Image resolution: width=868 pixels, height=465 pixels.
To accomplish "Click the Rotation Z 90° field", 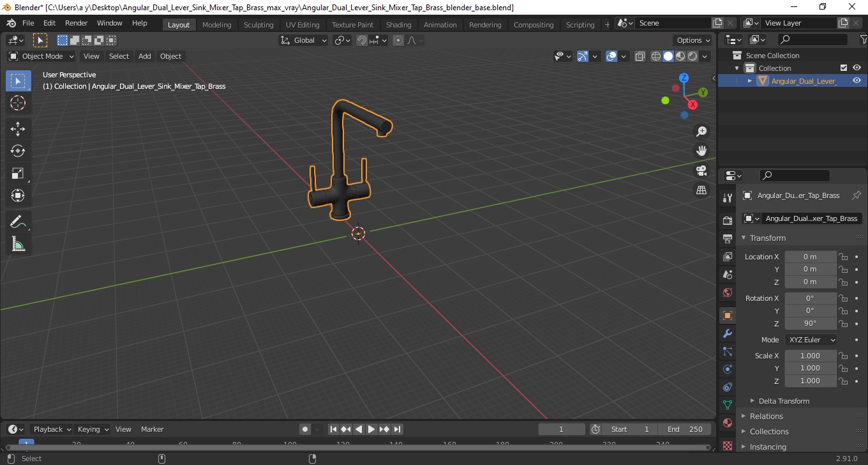I will (810, 323).
